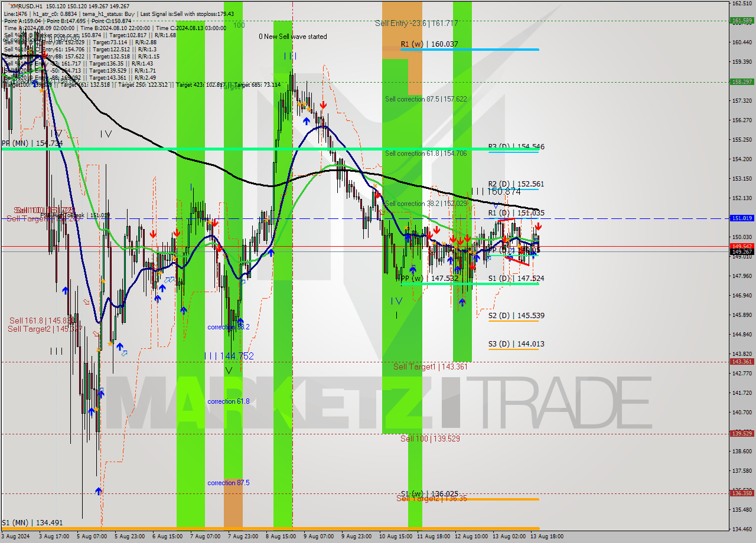756x543 pixels.
Task: Click the 'Sell Entry -23.6 | 161.717' label
Action: [416, 23]
